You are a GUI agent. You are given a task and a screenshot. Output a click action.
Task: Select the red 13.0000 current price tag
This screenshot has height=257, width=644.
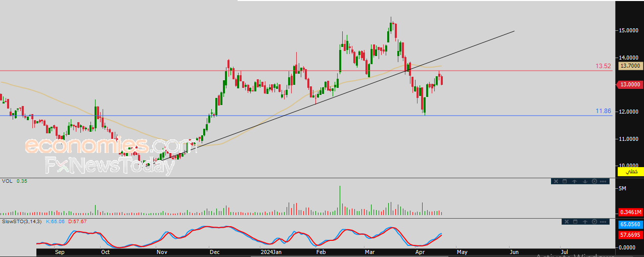click(630, 85)
